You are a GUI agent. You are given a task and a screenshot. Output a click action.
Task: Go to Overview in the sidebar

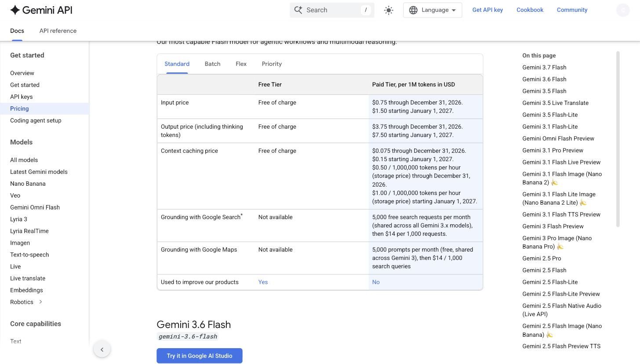[22, 73]
